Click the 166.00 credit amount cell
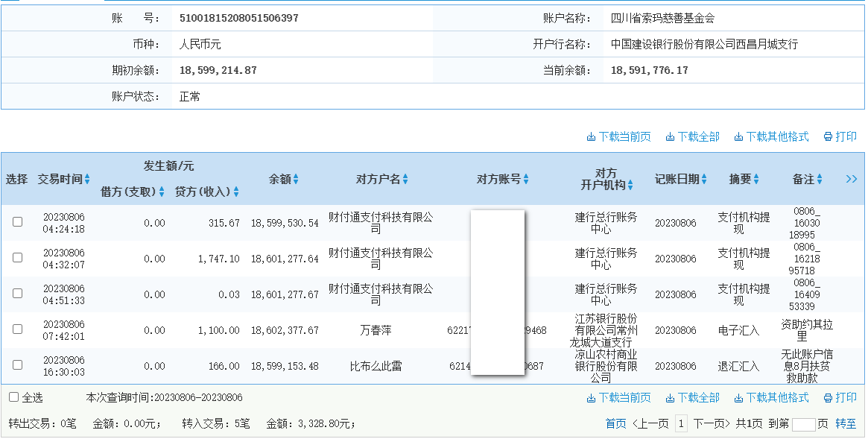Image resolution: width=868 pixels, height=439 pixels. coord(224,366)
